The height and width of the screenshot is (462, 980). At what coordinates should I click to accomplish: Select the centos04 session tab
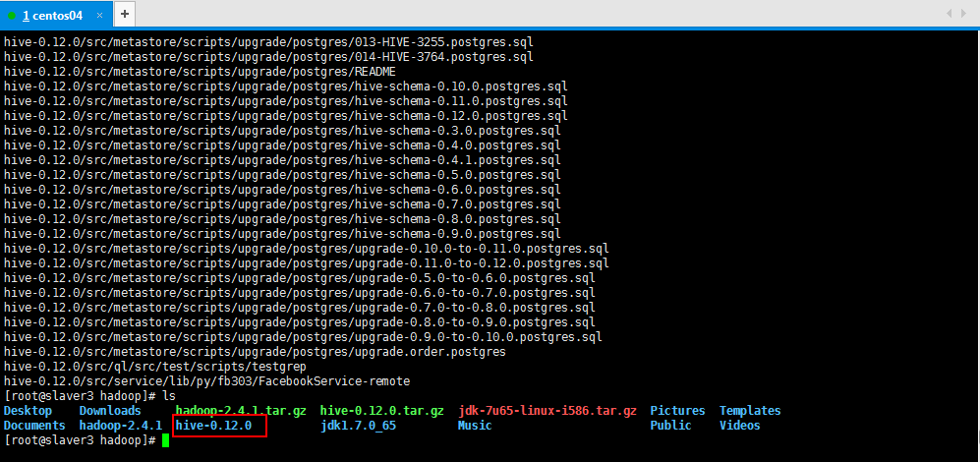[57, 15]
